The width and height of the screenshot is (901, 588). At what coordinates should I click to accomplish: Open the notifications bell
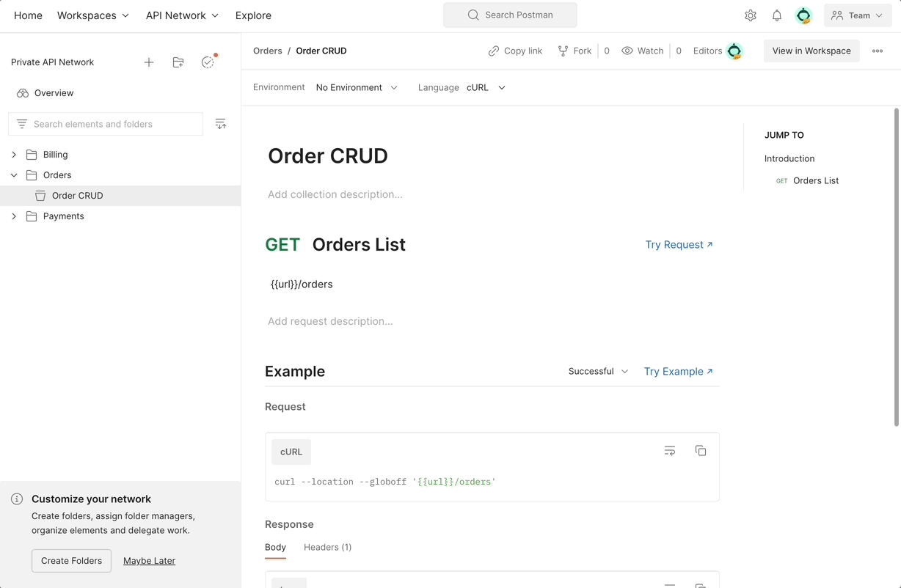776,15
